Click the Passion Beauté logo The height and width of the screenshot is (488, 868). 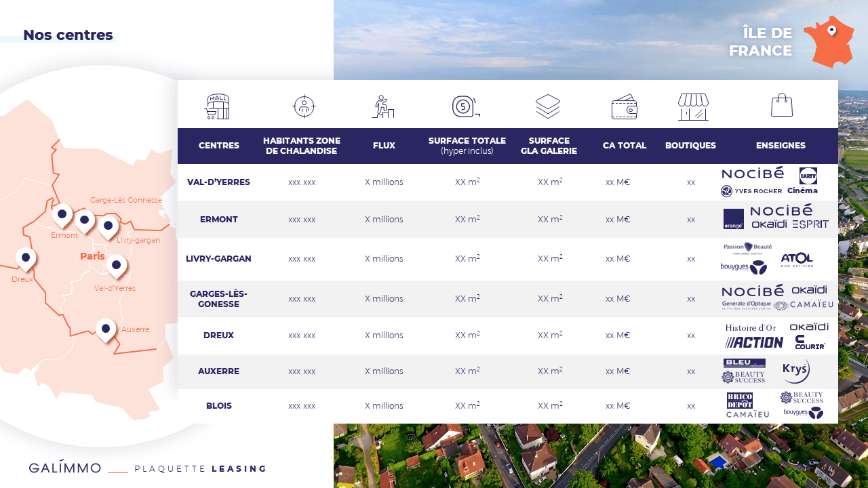pos(748,248)
